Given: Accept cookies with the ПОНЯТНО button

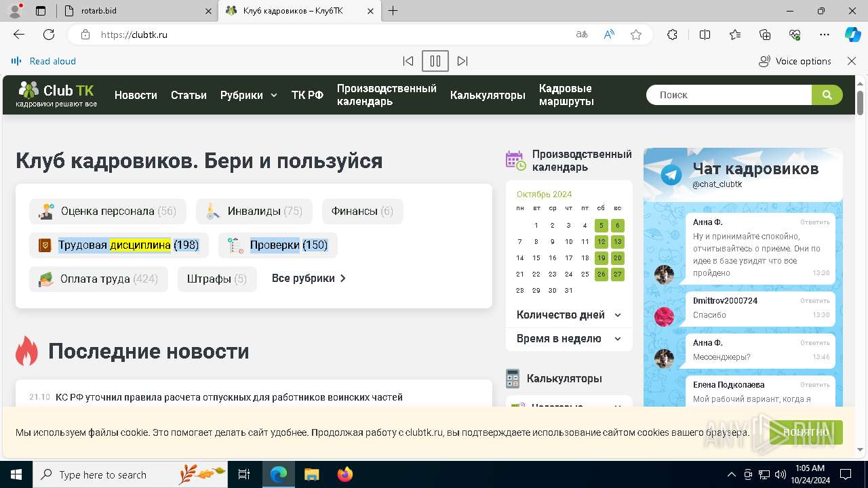Looking at the screenshot, I should click(806, 432).
